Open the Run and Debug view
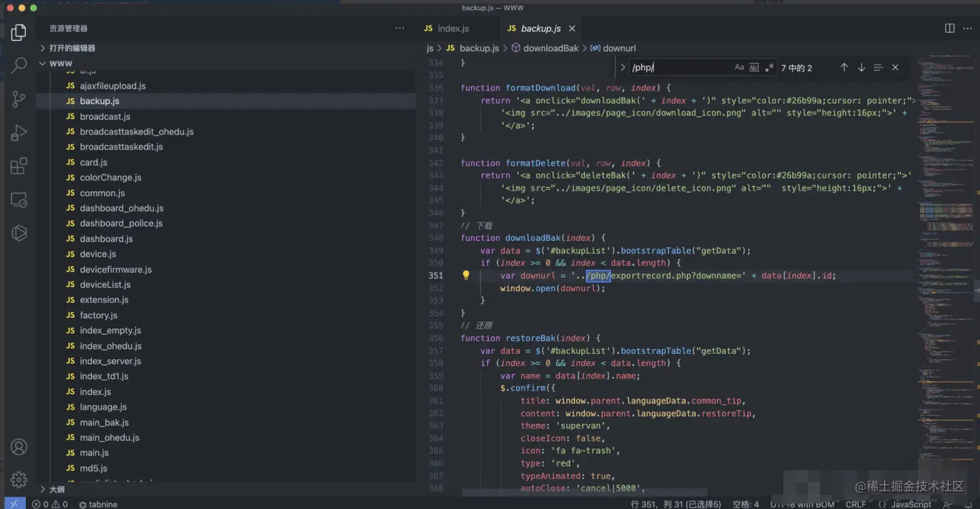The image size is (980, 509). [19, 133]
